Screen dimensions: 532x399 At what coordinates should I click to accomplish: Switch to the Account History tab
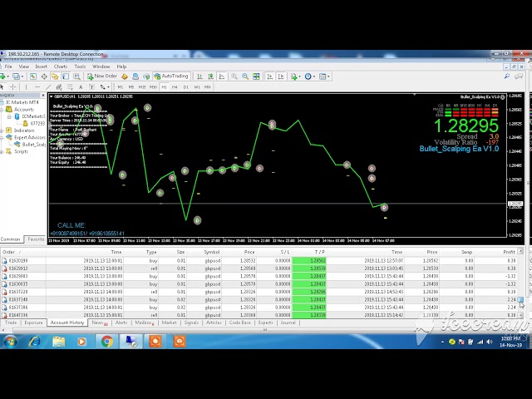(68, 323)
